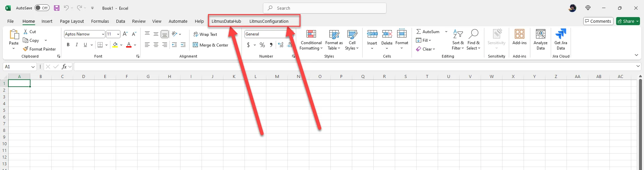This screenshot has width=644, height=170.
Task: Open the font size dropdown
Action: tap(118, 34)
